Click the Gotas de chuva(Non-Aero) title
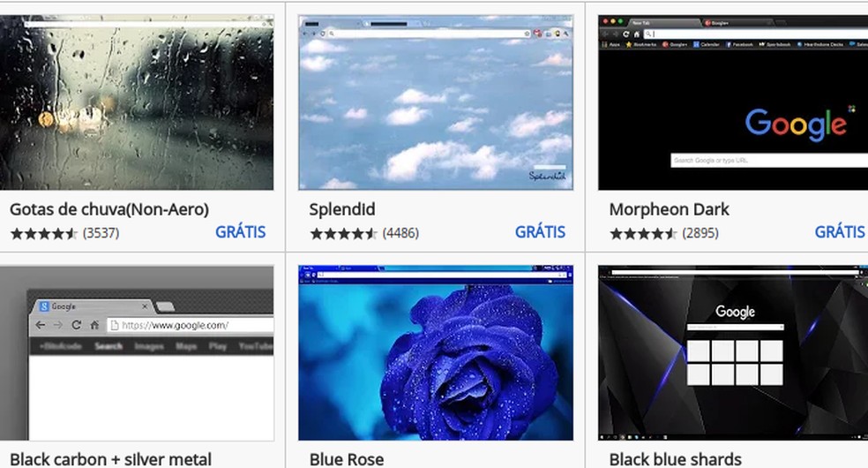The image size is (868, 468). 109,209
